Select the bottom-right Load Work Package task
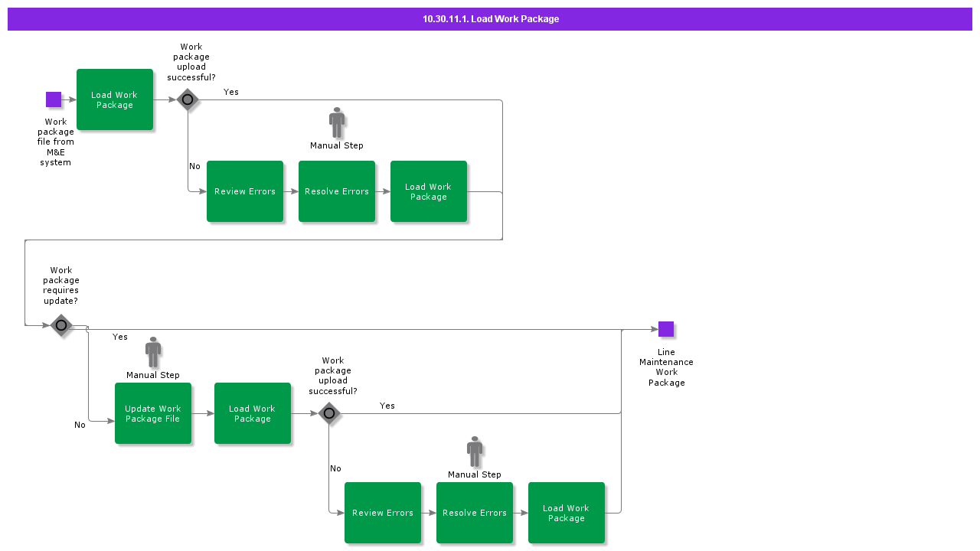Viewport: 980px width, 551px height. (x=566, y=513)
